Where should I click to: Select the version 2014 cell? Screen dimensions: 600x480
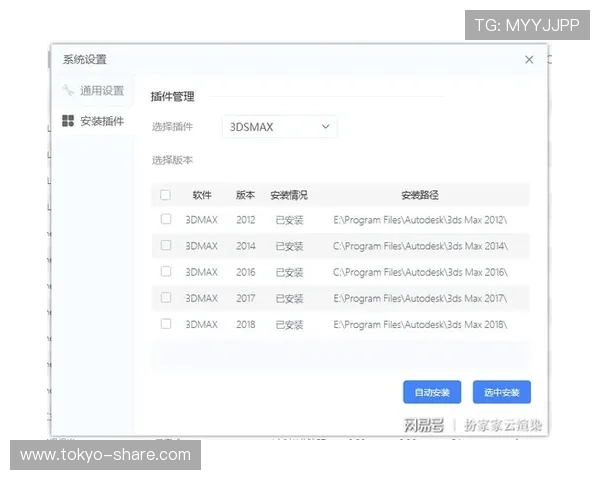click(x=246, y=246)
